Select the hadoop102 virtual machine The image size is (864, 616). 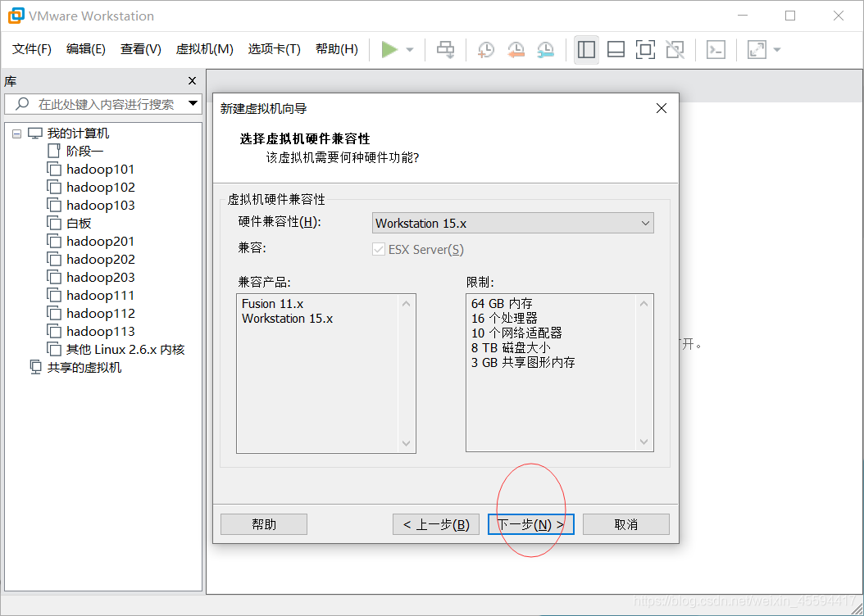click(x=100, y=187)
